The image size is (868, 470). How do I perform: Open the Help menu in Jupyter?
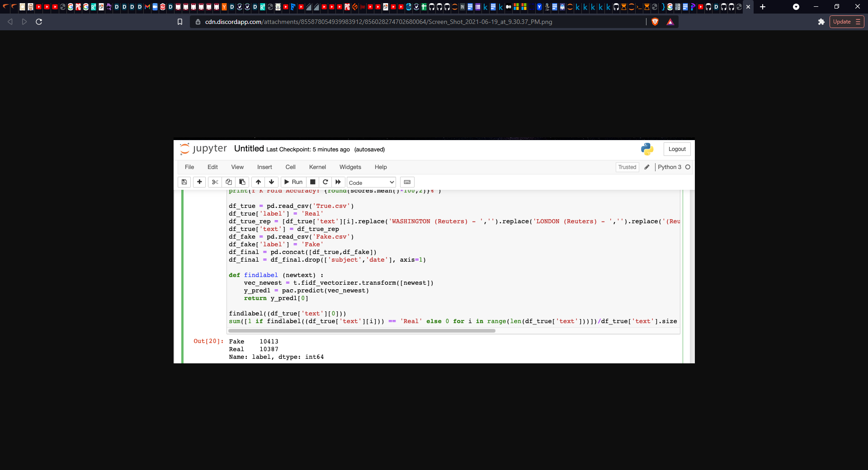381,167
